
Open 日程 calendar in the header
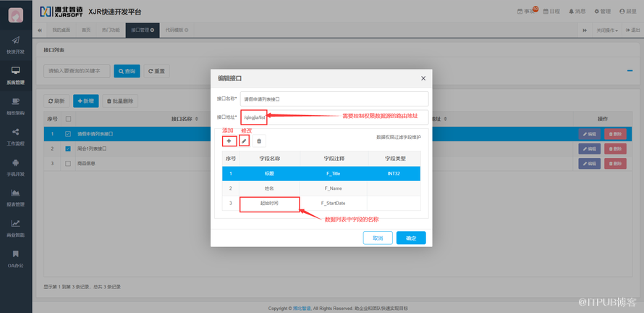551,12
